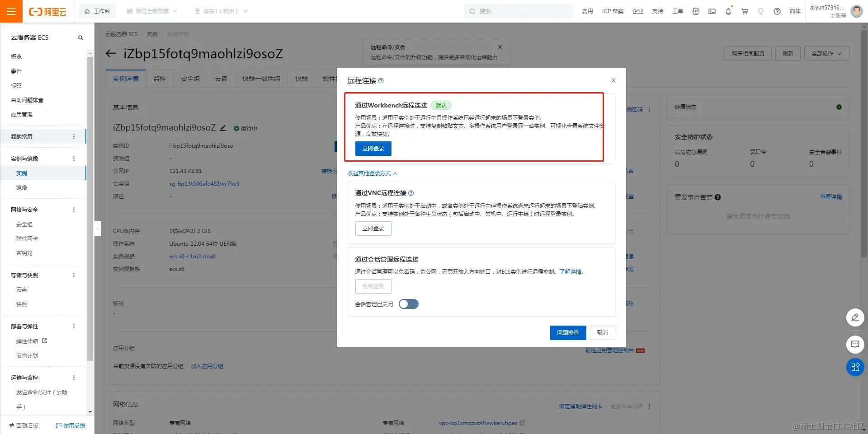The height and width of the screenshot is (434, 868).
Task: Click the 加入应用分组 link
Action: (x=207, y=366)
